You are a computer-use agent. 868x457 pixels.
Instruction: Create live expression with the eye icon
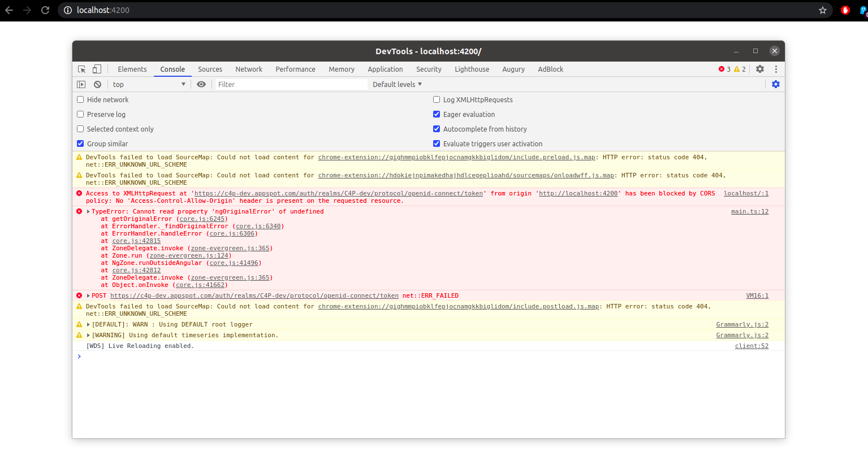tap(201, 84)
